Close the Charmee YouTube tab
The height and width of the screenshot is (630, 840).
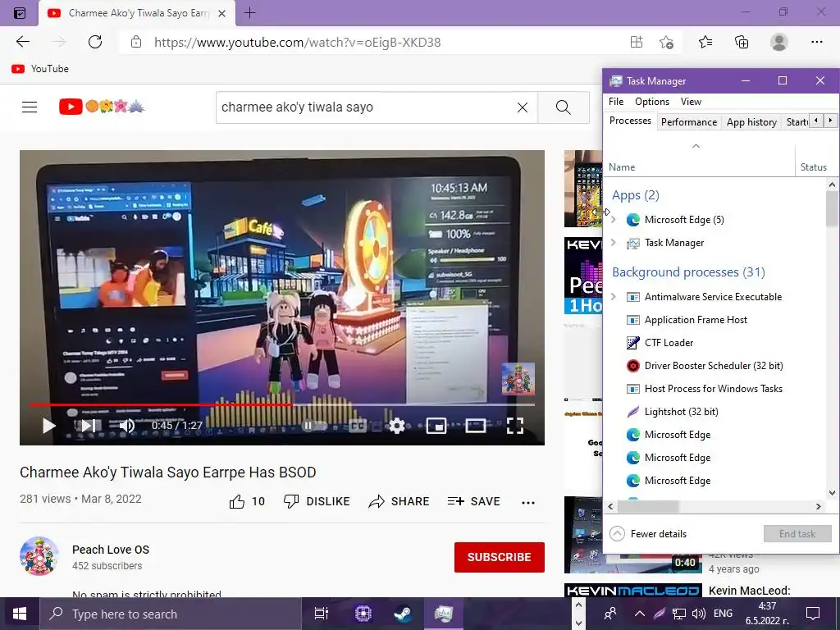pyautogui.click(x=221, y=13)
